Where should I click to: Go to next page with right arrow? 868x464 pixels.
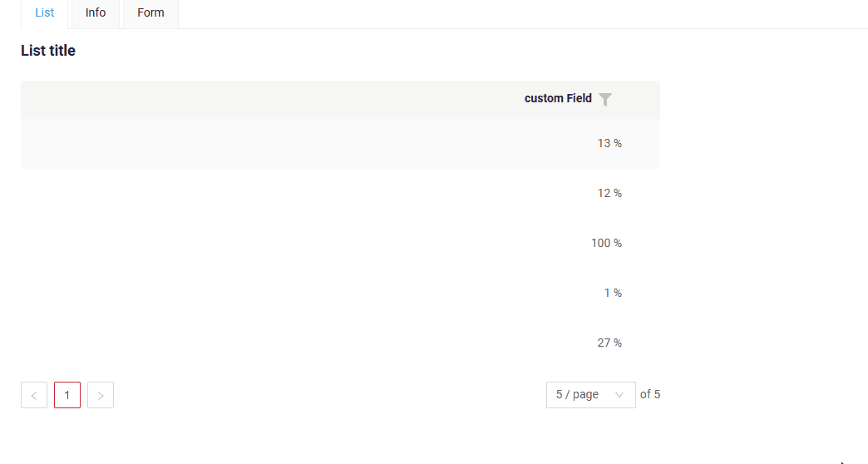point(101,395)
